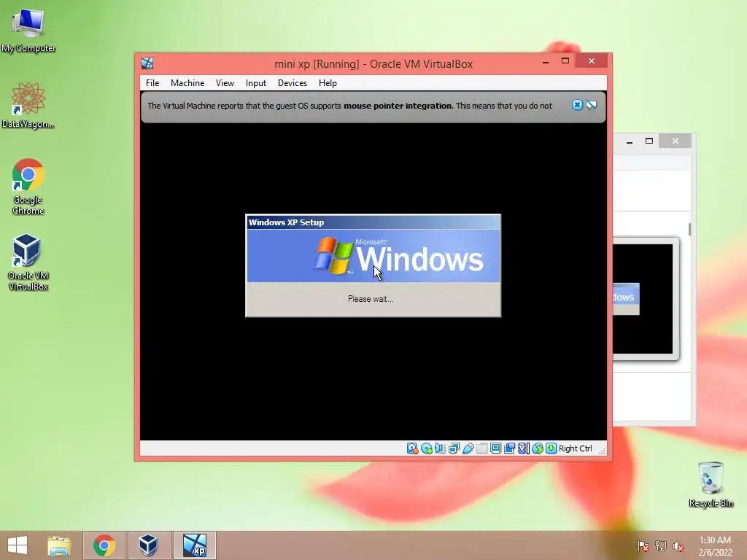Click the mouse integration status icon

point(538,448)
